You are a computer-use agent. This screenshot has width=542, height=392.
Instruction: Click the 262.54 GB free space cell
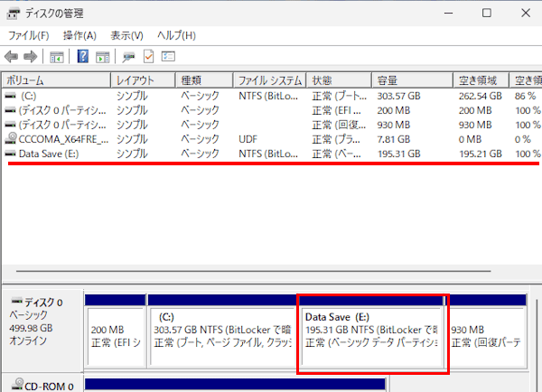481,96
